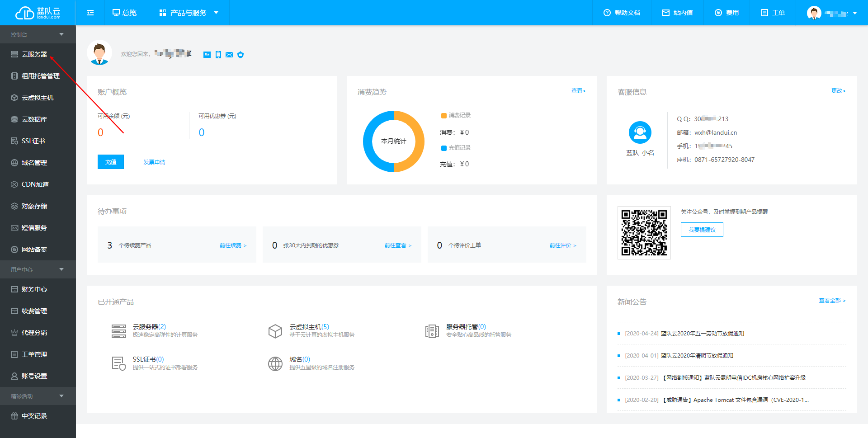Toggle 充值记录 blue legend item
This screenshot has width=868, height=438.
[456, 148]
